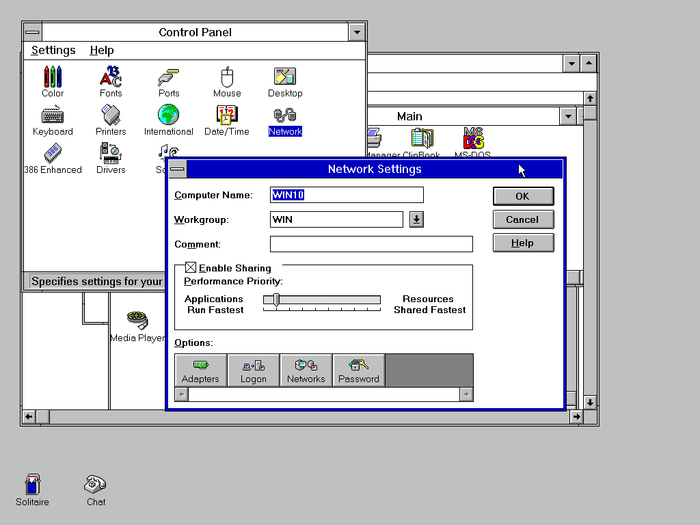The image size is (700, 525).
Task: Open the Control Panel system menu box
Action: (33, 32)
